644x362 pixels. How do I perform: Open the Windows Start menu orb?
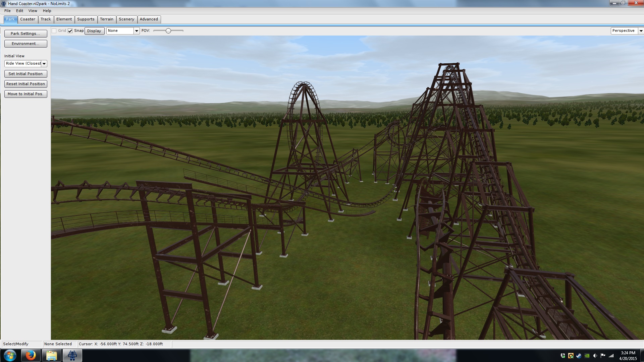(10, 355)
